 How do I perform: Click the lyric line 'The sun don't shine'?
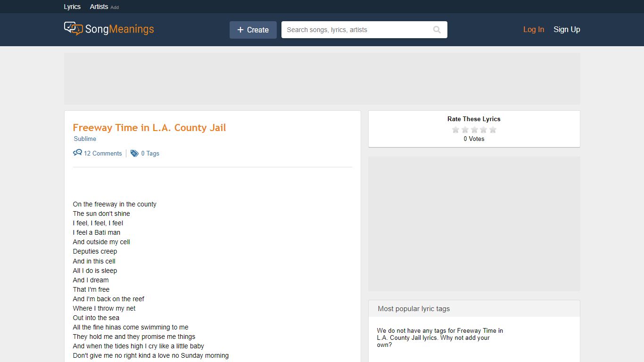tap(101, 214)
